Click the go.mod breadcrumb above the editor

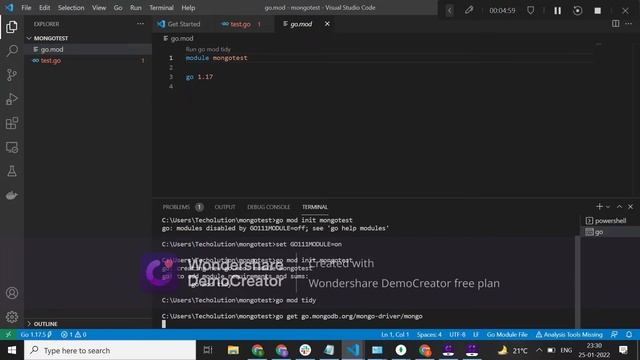(178, 38)
